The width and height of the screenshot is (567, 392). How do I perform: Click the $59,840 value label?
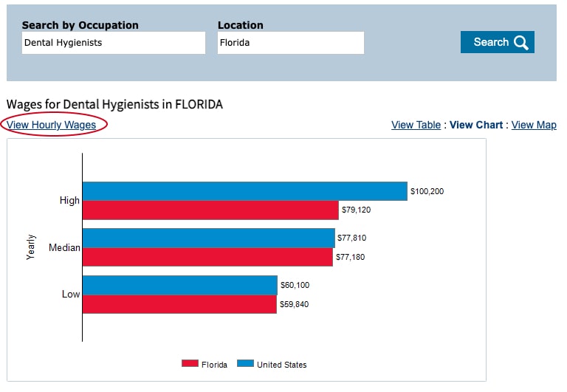294,304
